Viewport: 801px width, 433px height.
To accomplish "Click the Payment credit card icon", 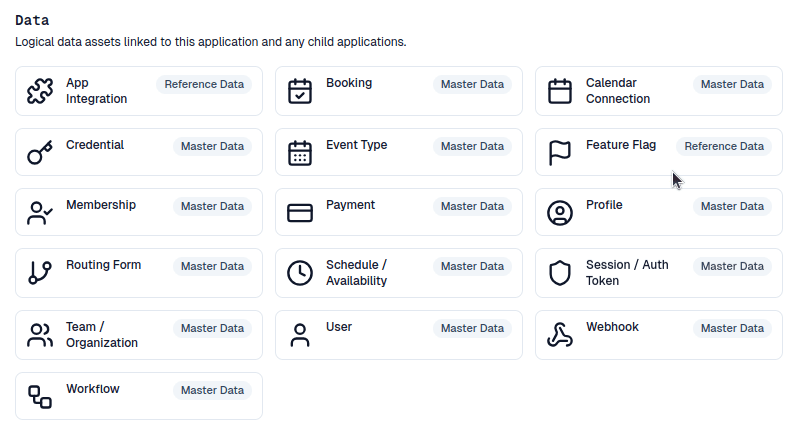I will [x=300, y=213].
